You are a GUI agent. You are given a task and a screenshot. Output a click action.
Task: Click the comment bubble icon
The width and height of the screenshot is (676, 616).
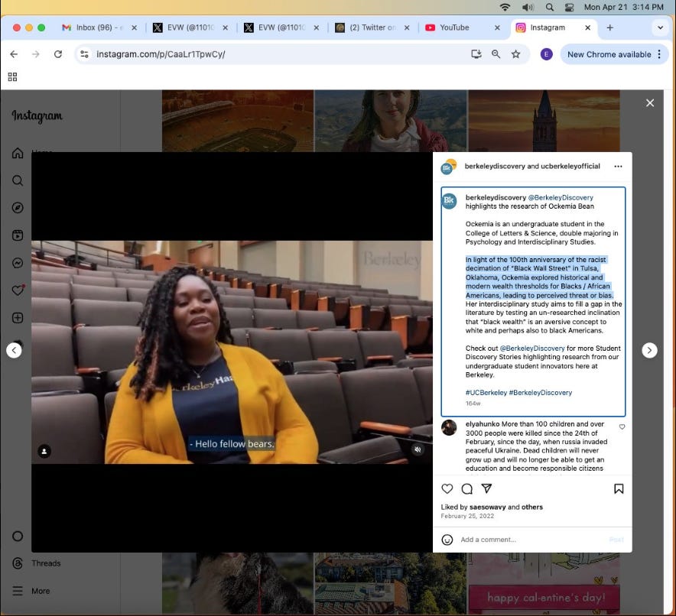pos(467,488)
